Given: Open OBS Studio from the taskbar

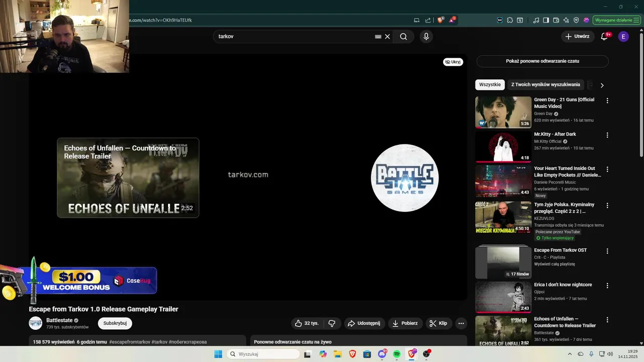Looking at the screenshot, I should [x=427, y=354].
